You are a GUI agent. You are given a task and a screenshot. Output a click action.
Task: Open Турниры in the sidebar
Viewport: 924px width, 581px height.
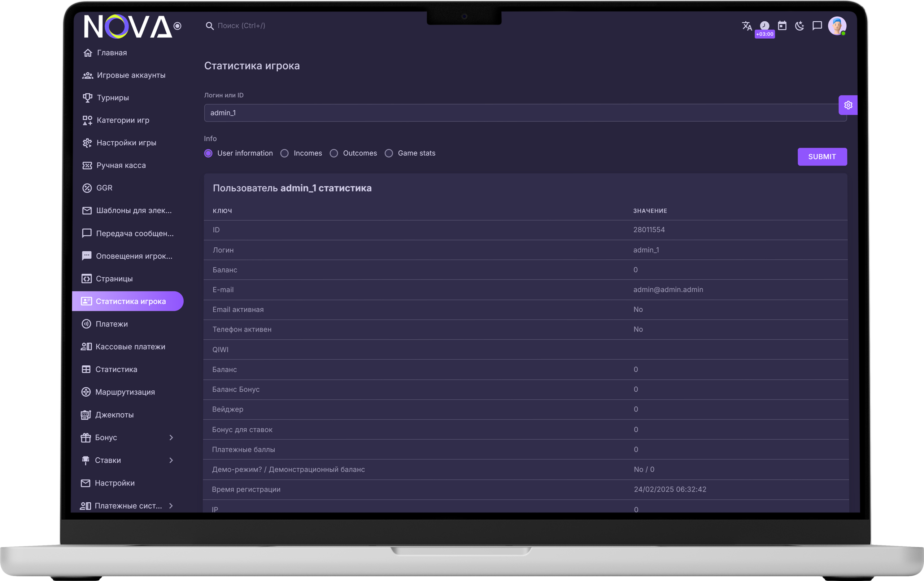click(x=112, y=98)
